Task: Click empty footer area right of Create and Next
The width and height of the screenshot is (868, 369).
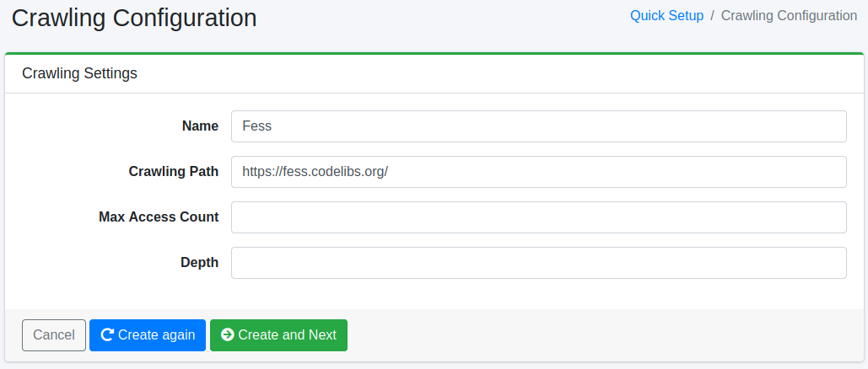Action: tap(590, 335)
